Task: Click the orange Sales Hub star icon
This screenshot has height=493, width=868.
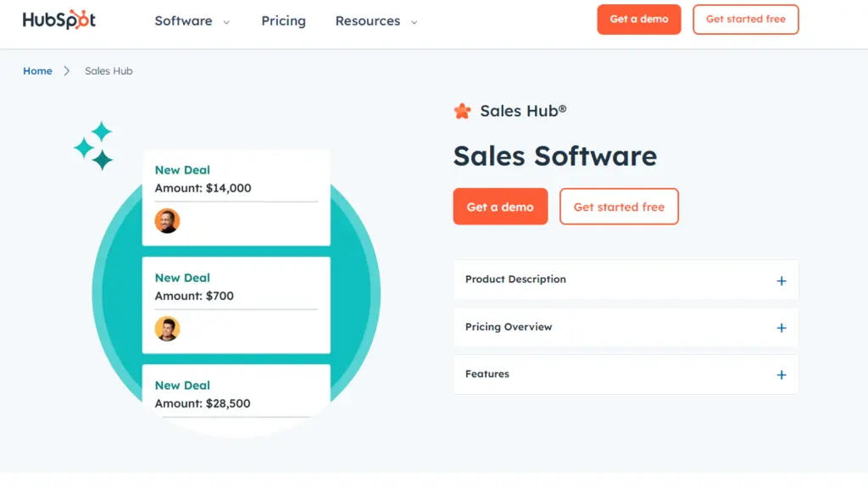Action: tap(462, 111)
